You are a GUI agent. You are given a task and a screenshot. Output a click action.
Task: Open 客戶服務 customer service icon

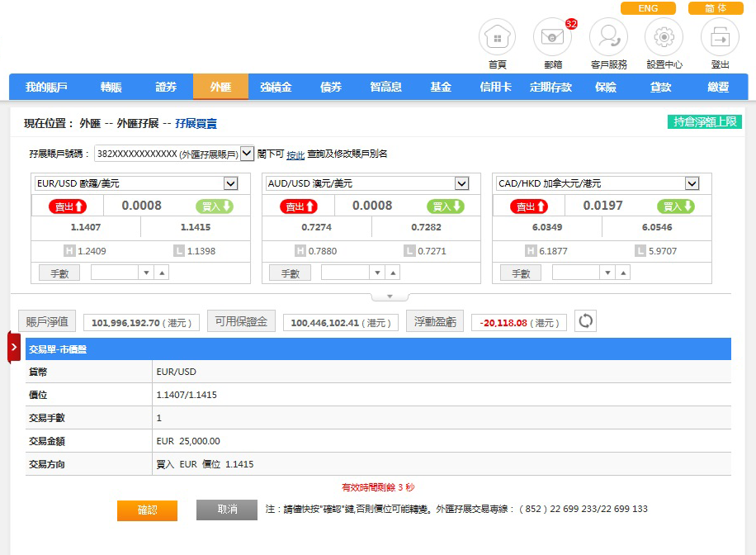pos(608,38)
